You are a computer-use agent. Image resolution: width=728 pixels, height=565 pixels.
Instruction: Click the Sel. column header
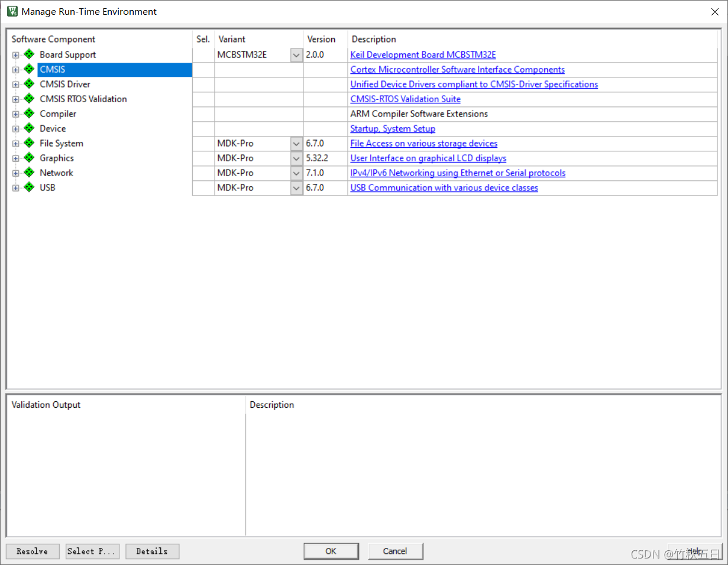pos(203,39)
